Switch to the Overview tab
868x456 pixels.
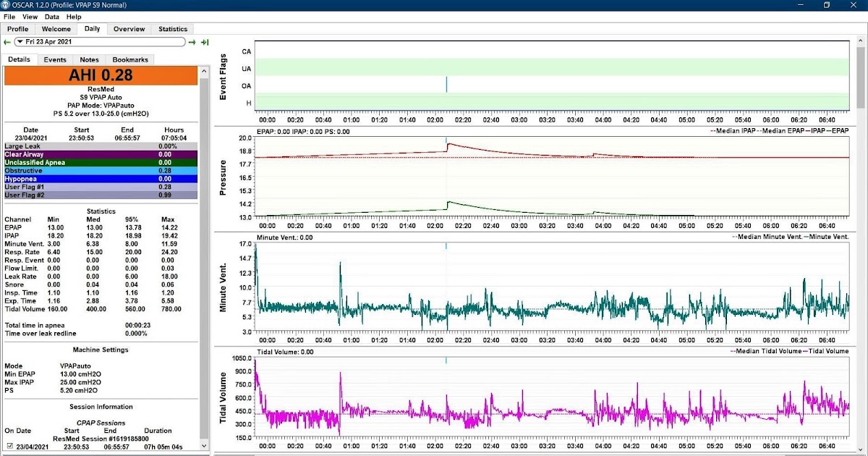coord(129,29)
